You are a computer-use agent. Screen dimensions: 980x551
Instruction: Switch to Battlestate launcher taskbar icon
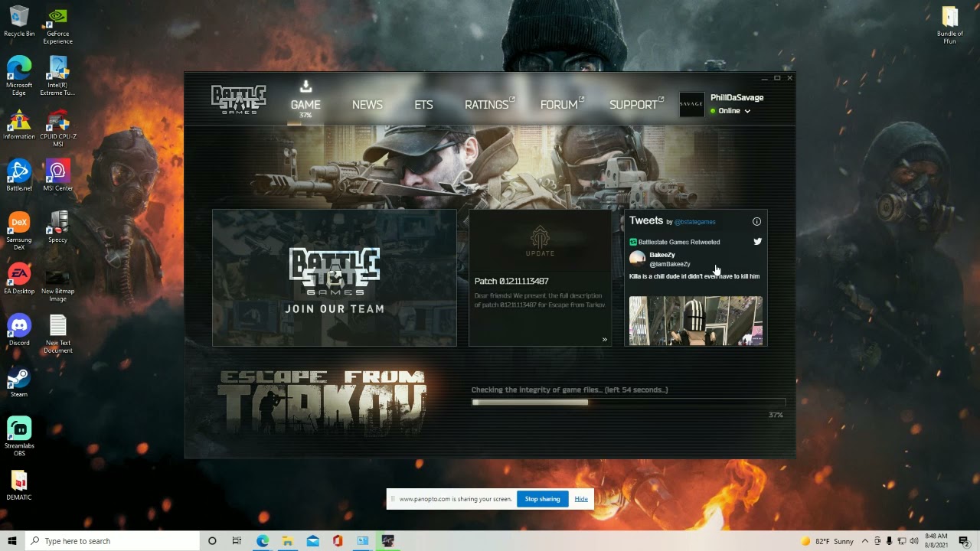(388, 541)
